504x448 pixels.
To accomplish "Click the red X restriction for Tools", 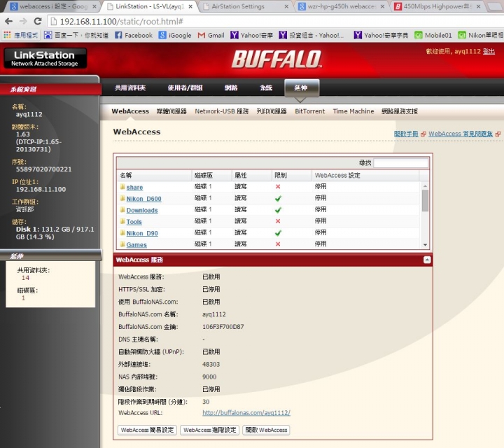I will (278, 221).
